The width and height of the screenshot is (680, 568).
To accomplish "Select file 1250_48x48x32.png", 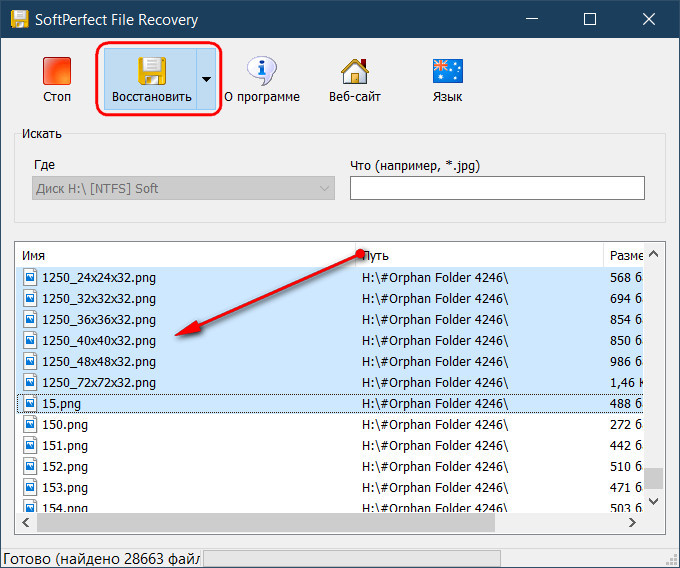I will pos(98,362).
